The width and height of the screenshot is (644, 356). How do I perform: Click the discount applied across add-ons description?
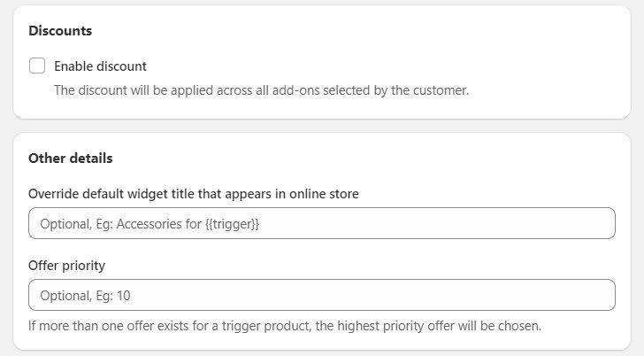pyautogui.click(x=261, y=89)
